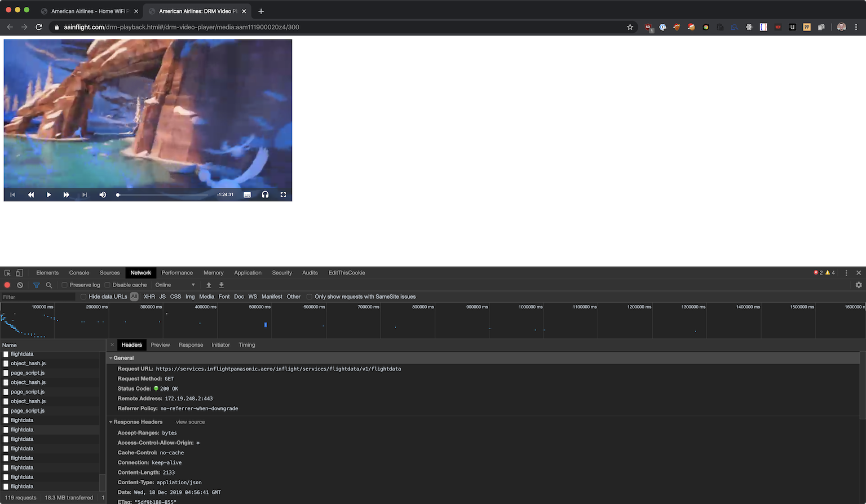Enable the Disable cache checkbox

click(x=107, y=285)
